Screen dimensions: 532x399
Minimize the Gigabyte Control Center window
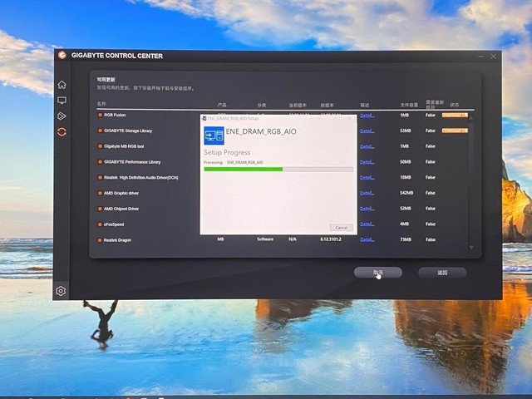(480, 57)
